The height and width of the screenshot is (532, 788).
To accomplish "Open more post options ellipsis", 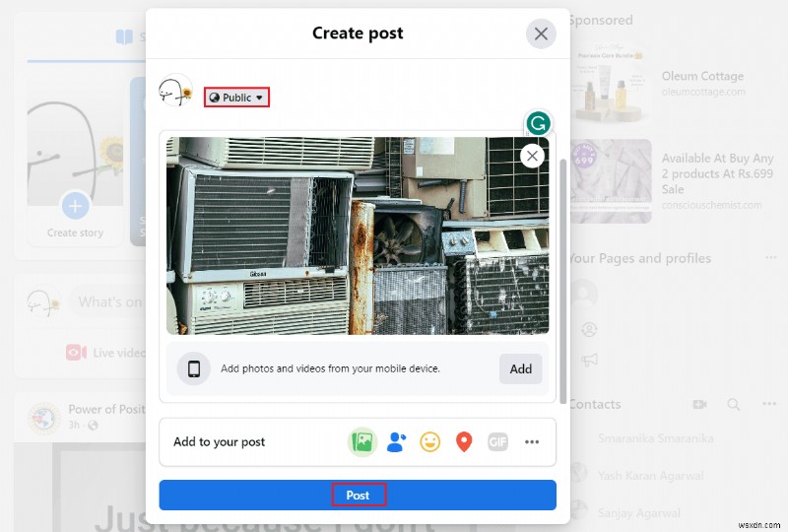I will coord(532,442).
